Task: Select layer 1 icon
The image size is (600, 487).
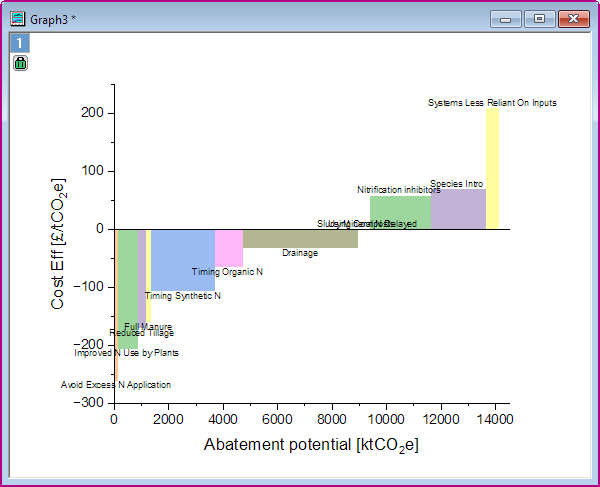Action: [20, 43]
